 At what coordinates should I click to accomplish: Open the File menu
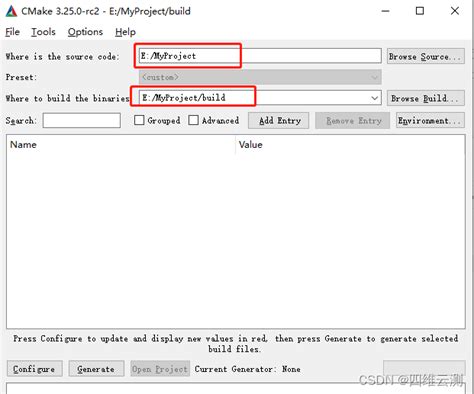13,32
